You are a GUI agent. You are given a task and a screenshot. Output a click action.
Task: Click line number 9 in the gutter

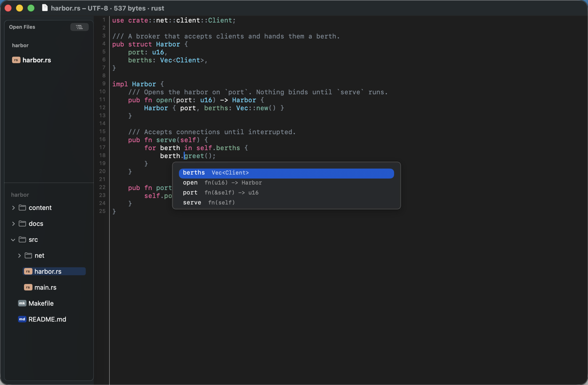pyautogui.click(x=104, y=84)
